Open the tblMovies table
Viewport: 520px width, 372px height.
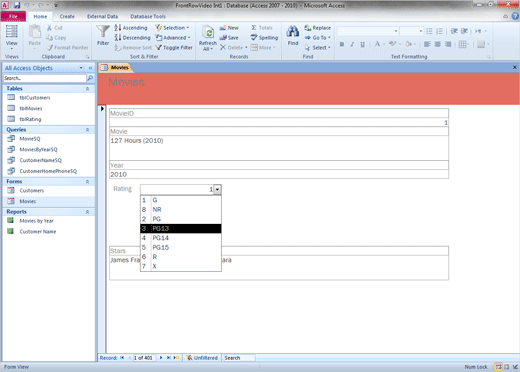31,108
